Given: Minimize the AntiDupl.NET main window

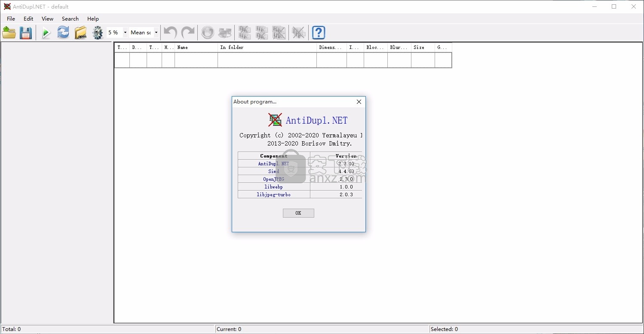Looking at the screenshot, I should [x=595, y=6].
